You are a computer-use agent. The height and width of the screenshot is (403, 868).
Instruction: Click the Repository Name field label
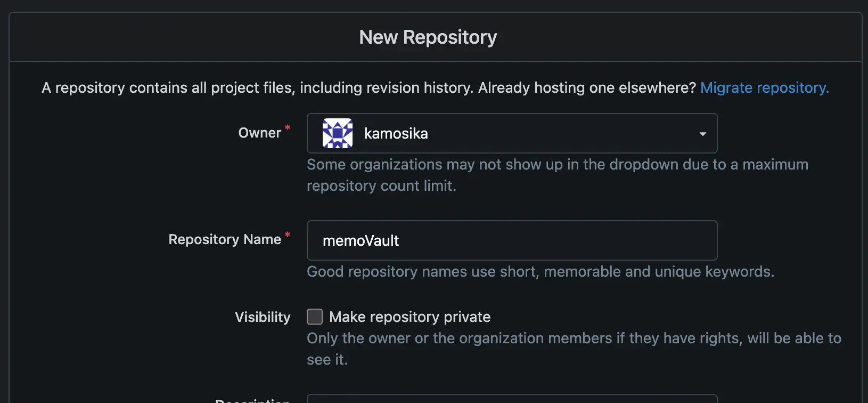pyautogui.click(x=225, y=239)
